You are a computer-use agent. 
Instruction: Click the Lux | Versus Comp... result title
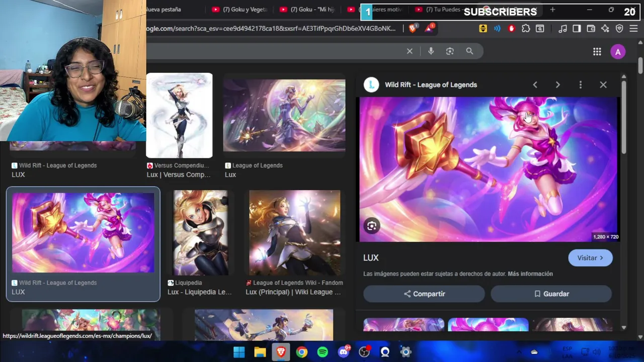pyautogui.click(x=179, y=175)
